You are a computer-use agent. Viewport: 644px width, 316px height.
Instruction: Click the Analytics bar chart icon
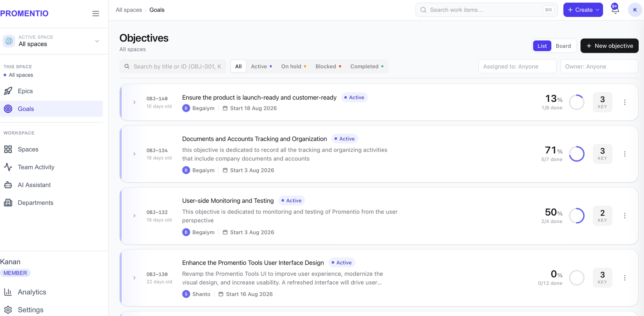8,292
